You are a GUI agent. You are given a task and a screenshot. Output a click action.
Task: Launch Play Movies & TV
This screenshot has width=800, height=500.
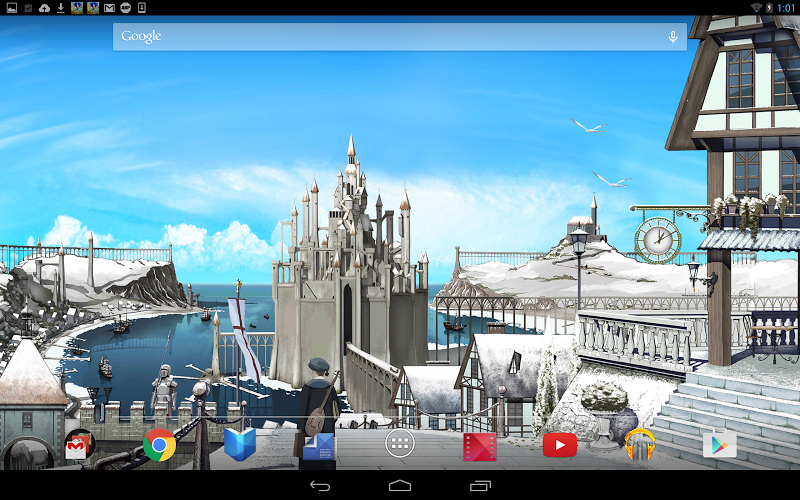point(480,446)
